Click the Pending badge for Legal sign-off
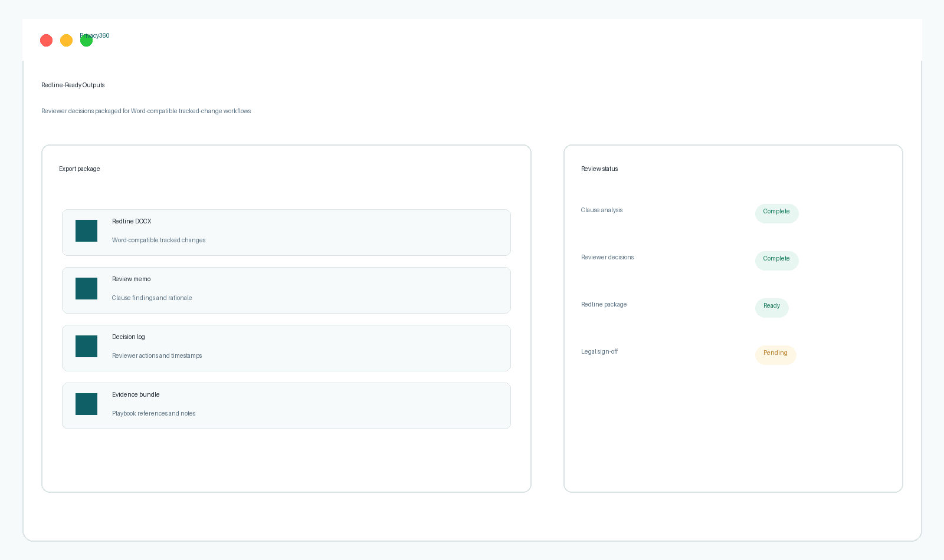Screen dimensions: 944x560 click(775, 355)
